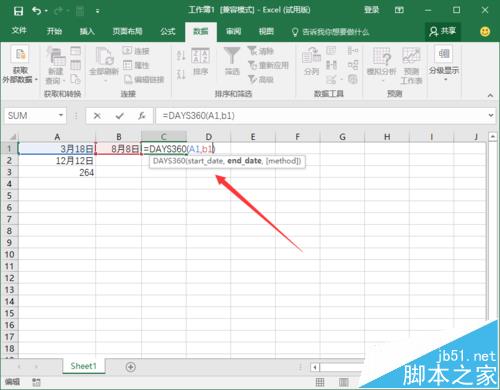Screen dimensions: 500x390
Task: Click the 编辑链接 edit links button
Action: tap(144, 79)
